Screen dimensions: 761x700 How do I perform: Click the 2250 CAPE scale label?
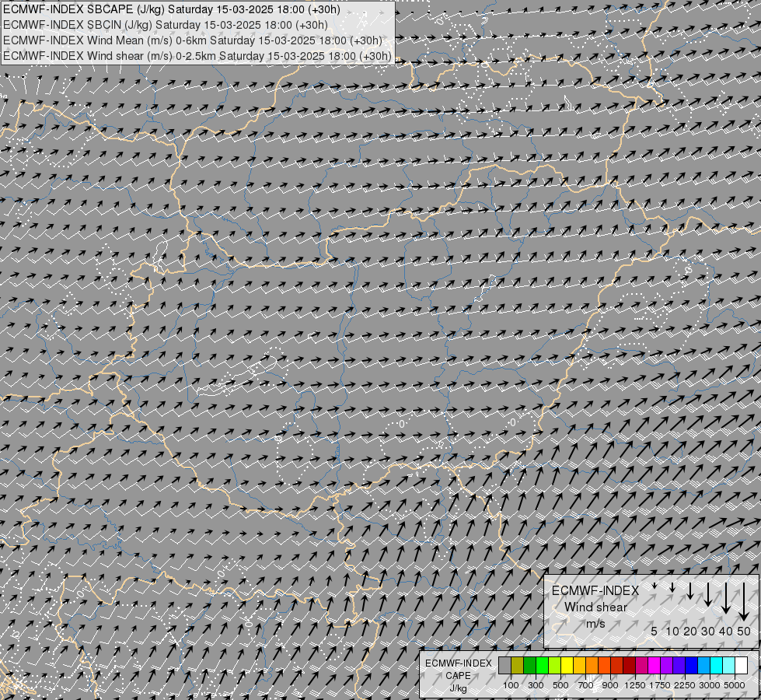(685, 685)
